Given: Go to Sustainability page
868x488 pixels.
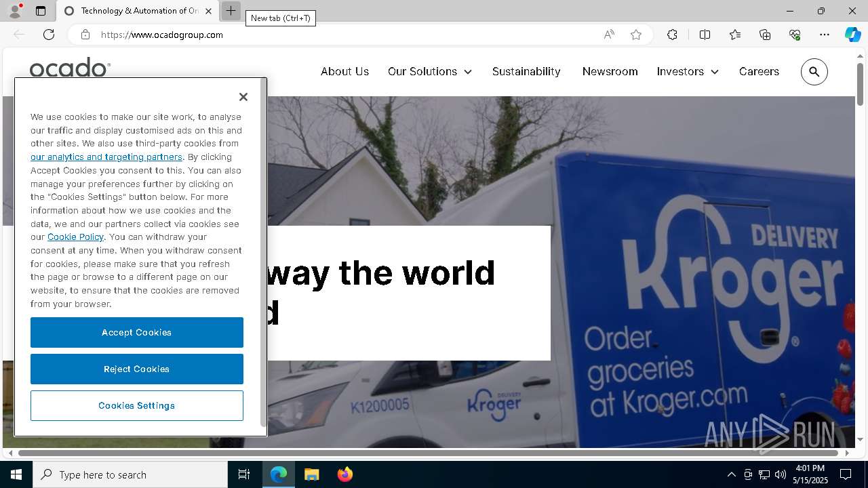Looking at the screenshot, I should pos(526,71).
